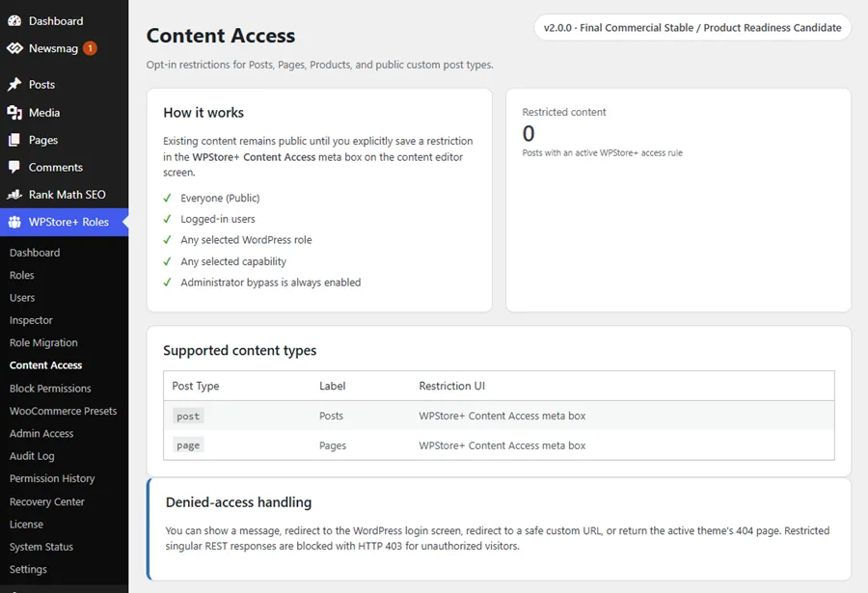Open the Roles submenu item

21,275
